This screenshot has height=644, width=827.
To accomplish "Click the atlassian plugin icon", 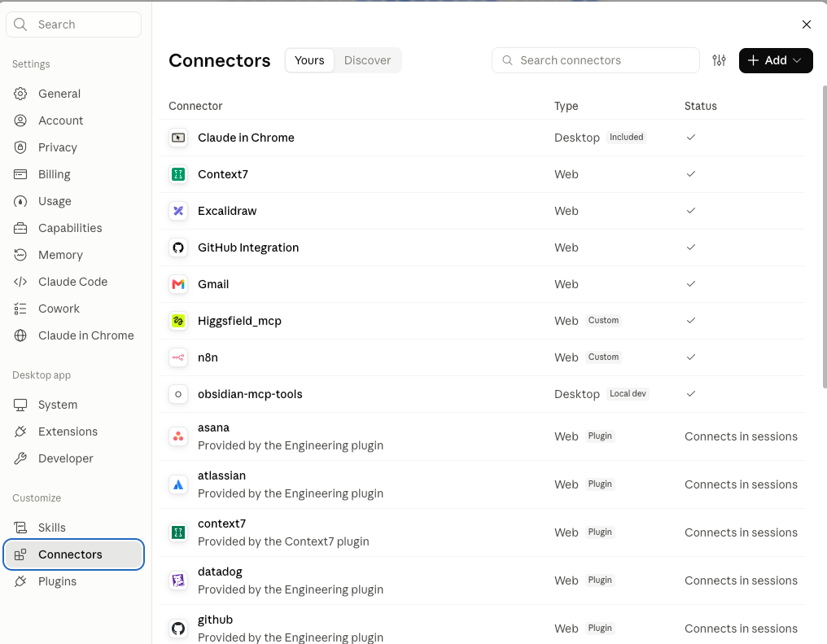I will tap(178, 484).
